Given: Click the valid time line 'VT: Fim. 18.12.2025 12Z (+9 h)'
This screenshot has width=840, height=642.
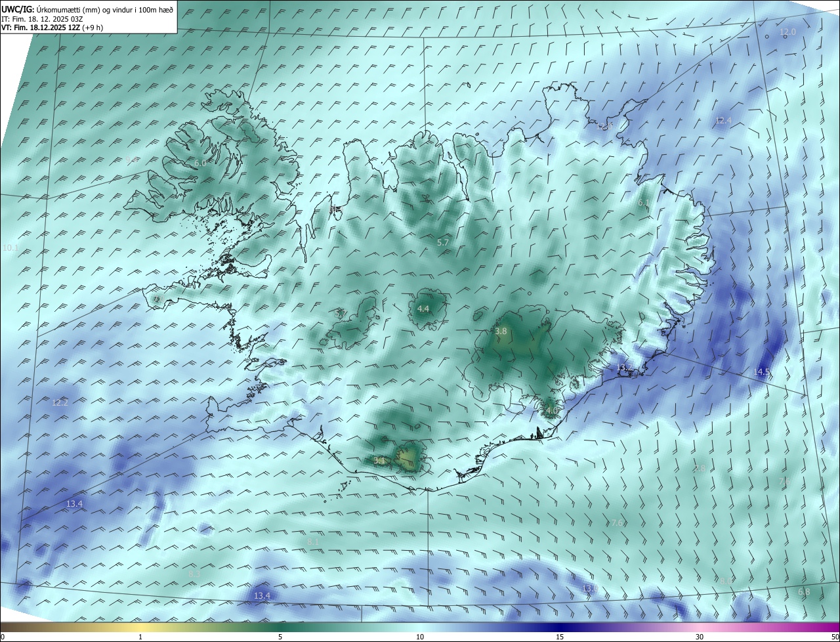Looking at the screenshot, I should (52, 28).
